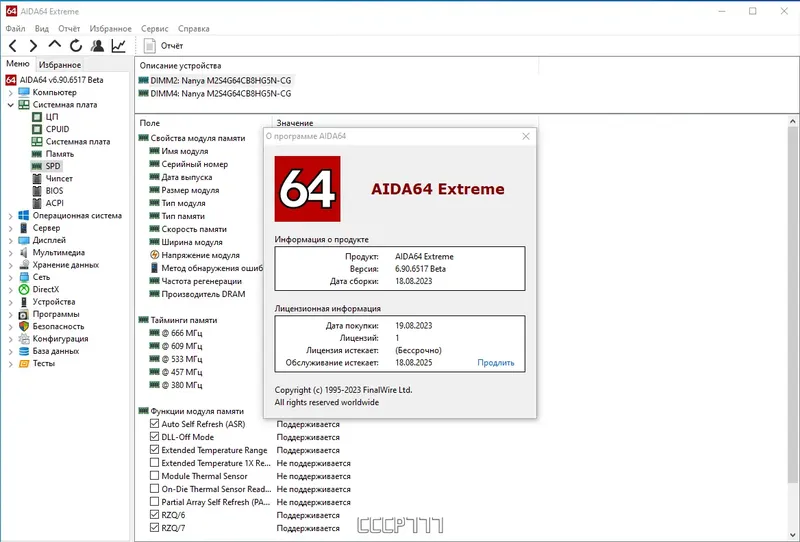Switch to the Меню tab

[18, 64]
